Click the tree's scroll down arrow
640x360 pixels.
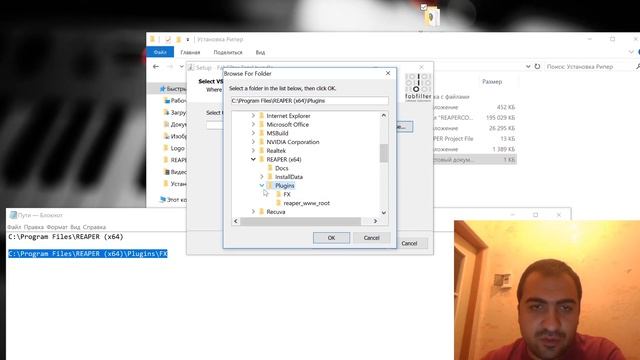click(x=384, y=213)
